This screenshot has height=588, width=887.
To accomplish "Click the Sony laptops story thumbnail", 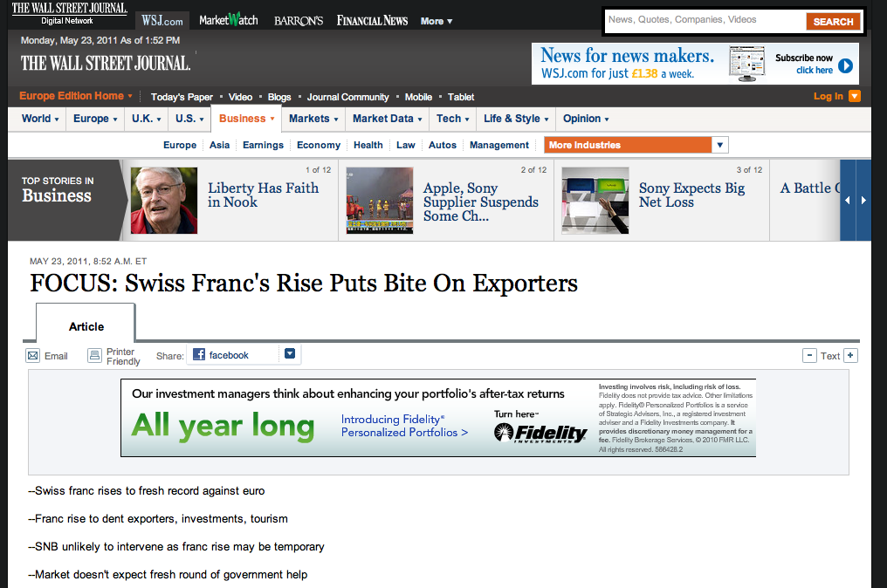I will pos(595,200).
